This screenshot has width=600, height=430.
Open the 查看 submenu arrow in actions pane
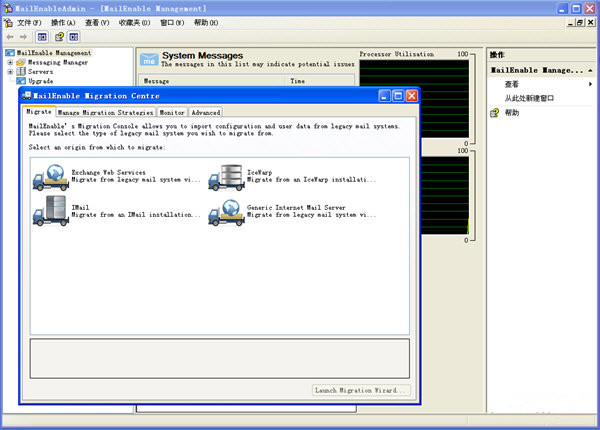pyautogui.click(x=590, y=84)
